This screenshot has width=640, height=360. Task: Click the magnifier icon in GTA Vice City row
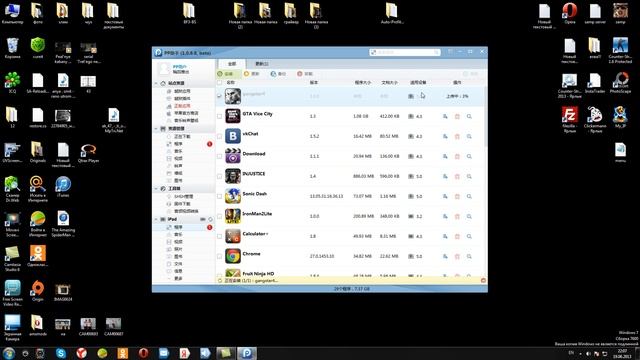[x=469, y=116]
